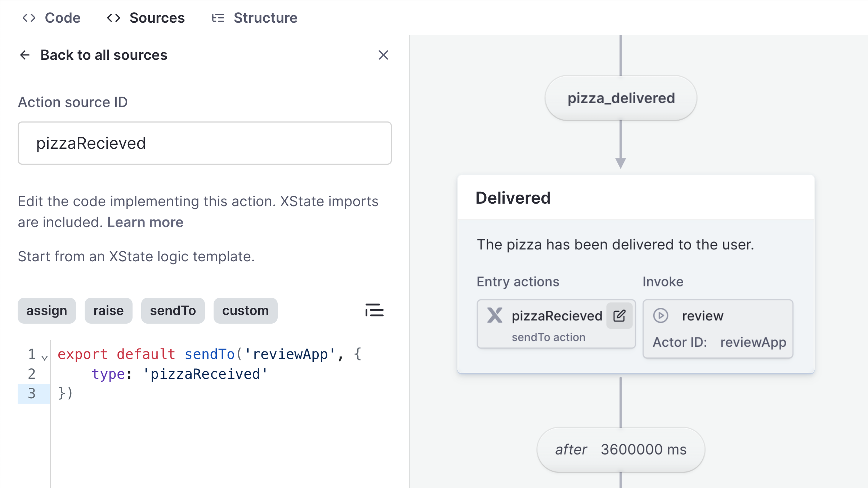Screen dimensions: 868x488
Task: Click the pizza_delivered event node
Action: (x=620, y=97)
